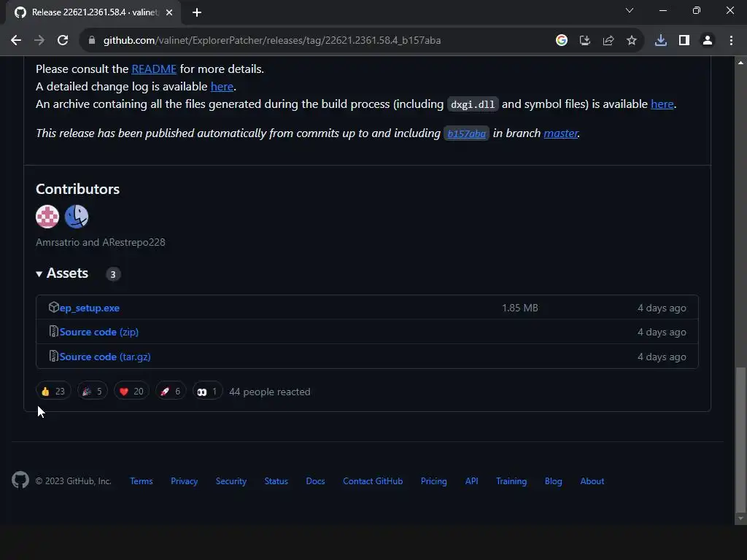This screenshot has width=747, height=560.
Task: Open footer Privacy link
Action: pos(185,481)
